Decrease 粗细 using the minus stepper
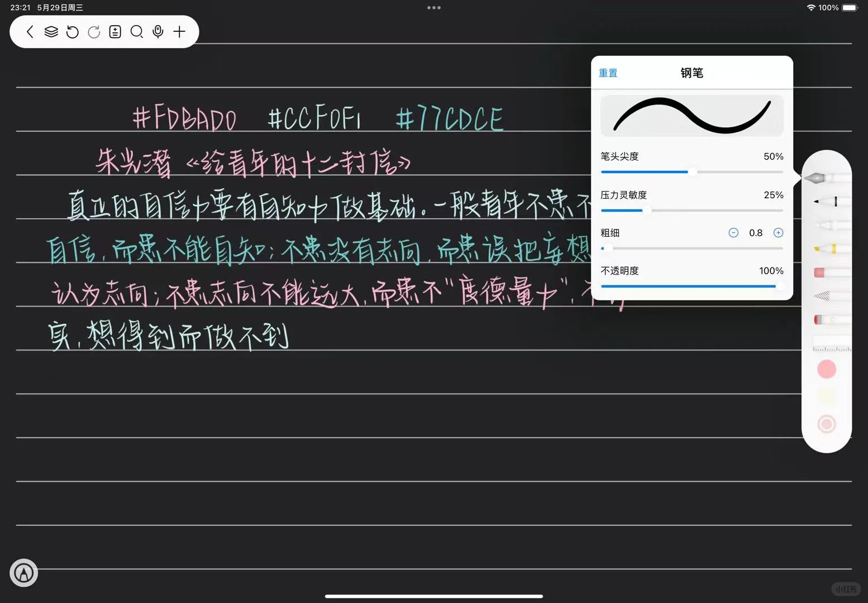The height and width of the screenshot is (603, 868). click(733, 233)
